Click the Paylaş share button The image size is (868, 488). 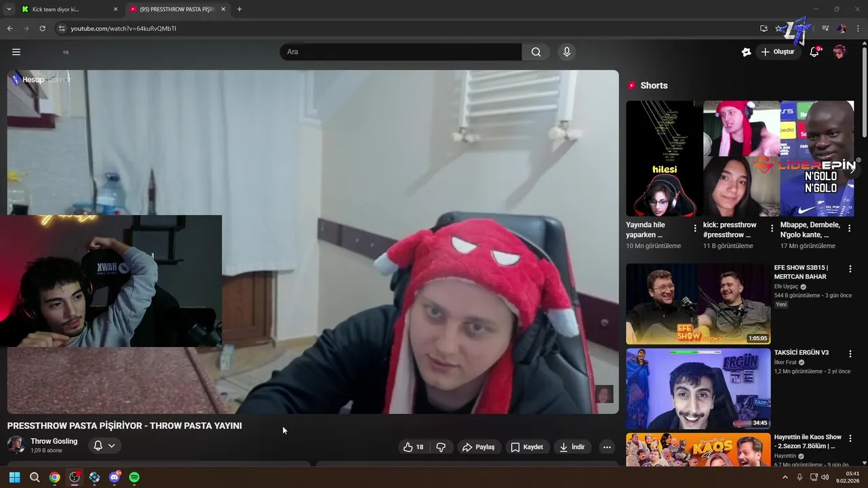pos(478,447)
